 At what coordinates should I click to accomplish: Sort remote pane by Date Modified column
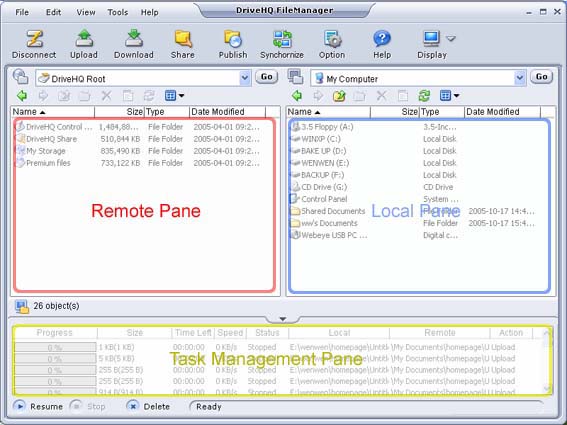[x=227, y=112]
